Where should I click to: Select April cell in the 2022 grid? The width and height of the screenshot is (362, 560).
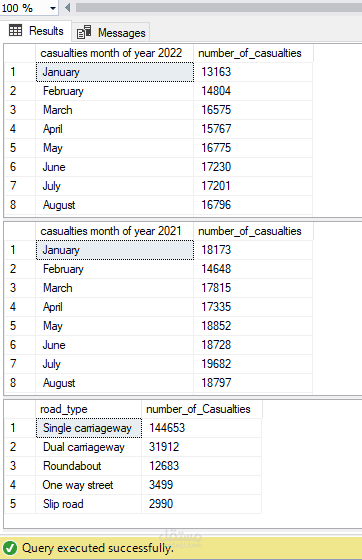point(114,129)
